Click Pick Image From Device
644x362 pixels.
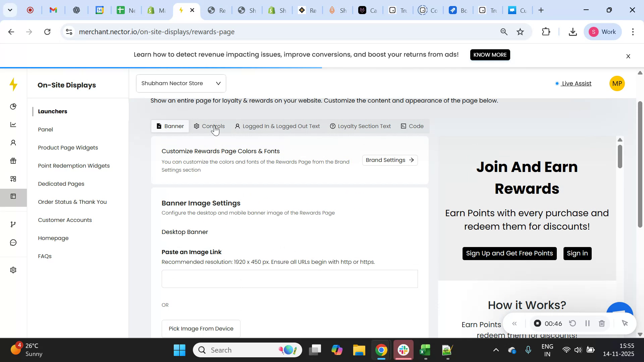201,329
